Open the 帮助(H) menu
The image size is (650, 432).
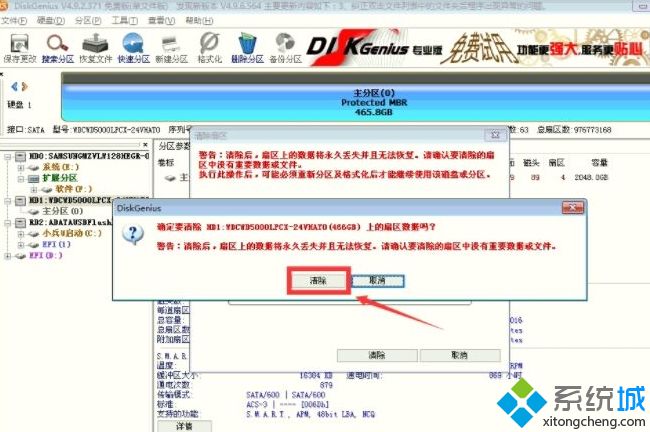tap(199, 20)
